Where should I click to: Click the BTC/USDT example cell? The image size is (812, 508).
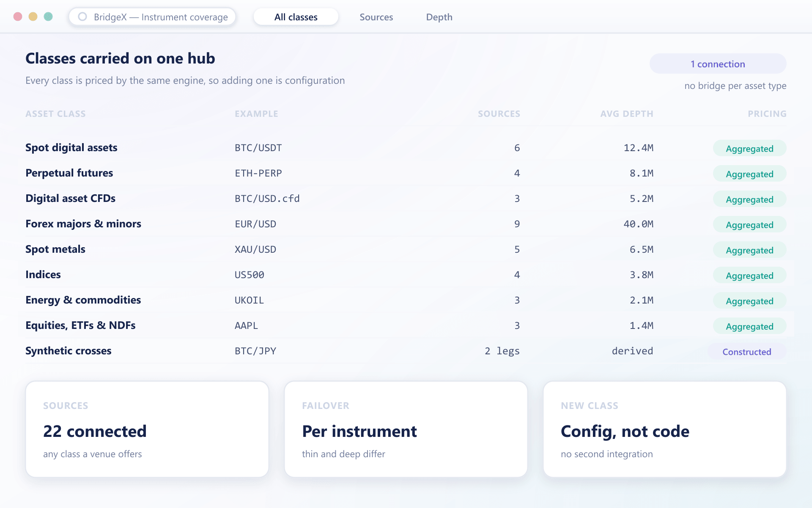[258, 148]
